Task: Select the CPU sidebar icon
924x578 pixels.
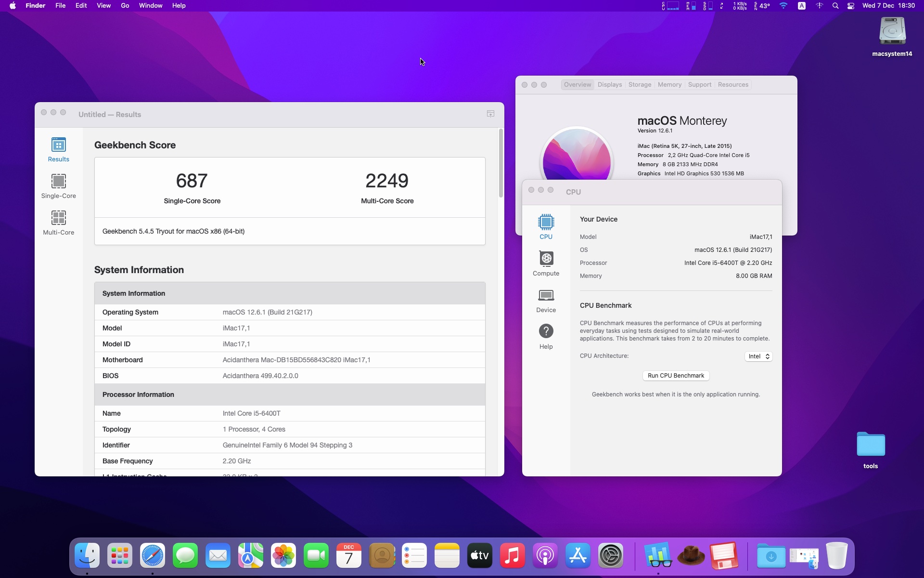Action: 546,227
